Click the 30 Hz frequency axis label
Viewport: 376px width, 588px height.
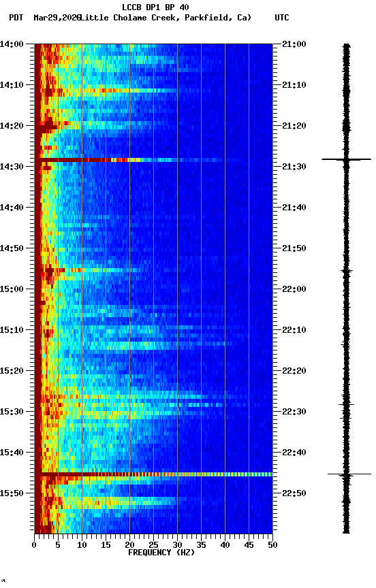(x=177, y=545)
